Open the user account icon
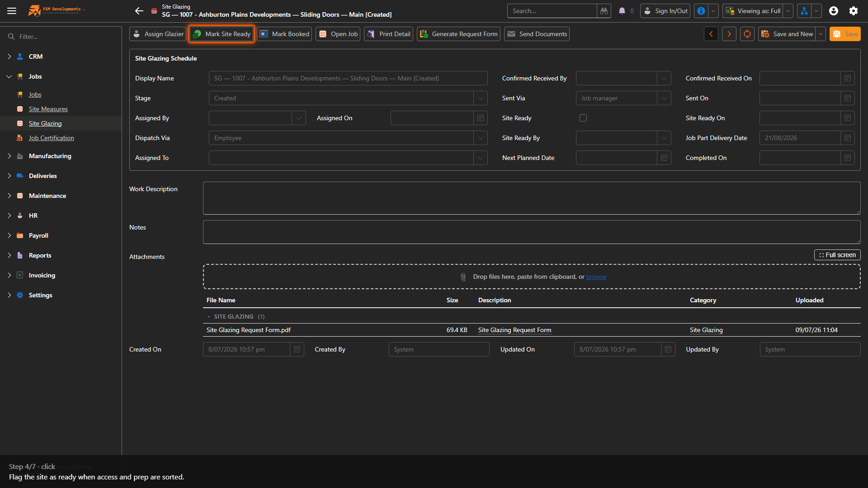 pos(834,11)
